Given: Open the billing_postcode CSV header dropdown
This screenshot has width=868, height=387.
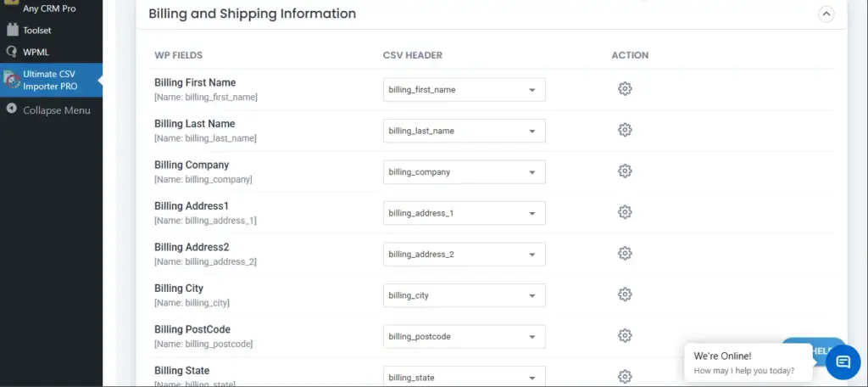Looking at the screenshot, I should coord(464,337).
